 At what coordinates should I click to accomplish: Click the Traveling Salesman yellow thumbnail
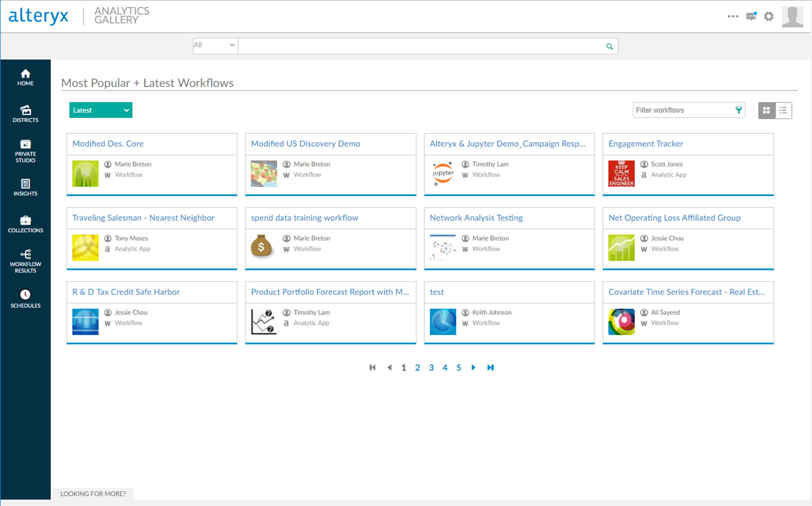click(85, 248)
